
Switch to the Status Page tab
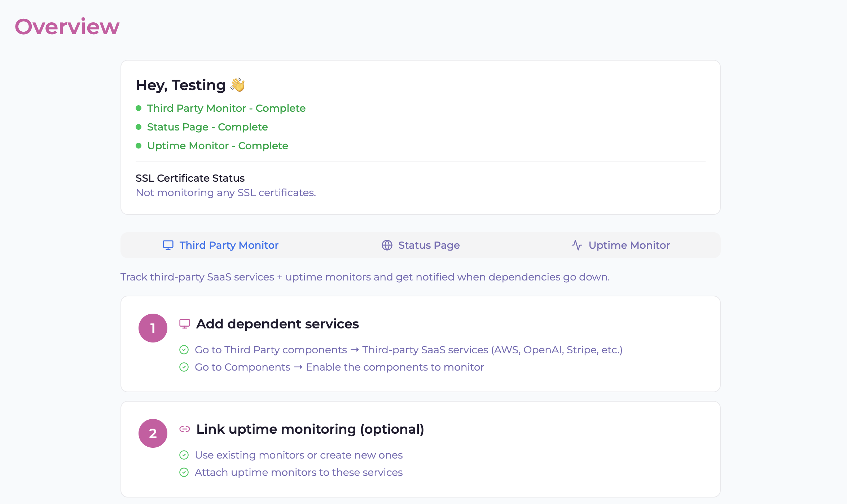pos(421,245)
